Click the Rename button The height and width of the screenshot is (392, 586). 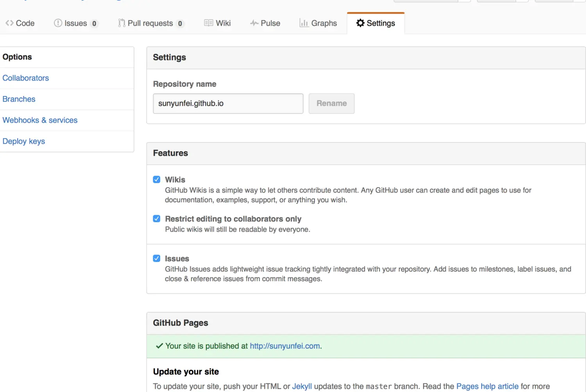[x=332, y=103]
